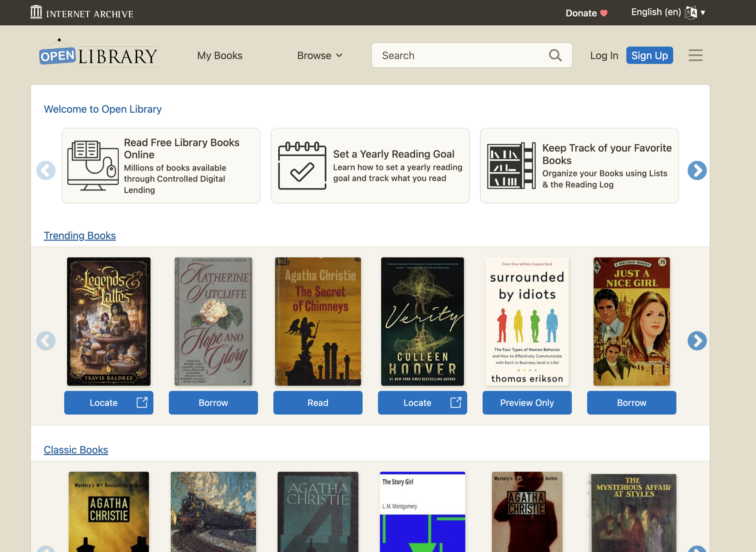Click Borrow under Hope and Glory

[x=213, y=403]
